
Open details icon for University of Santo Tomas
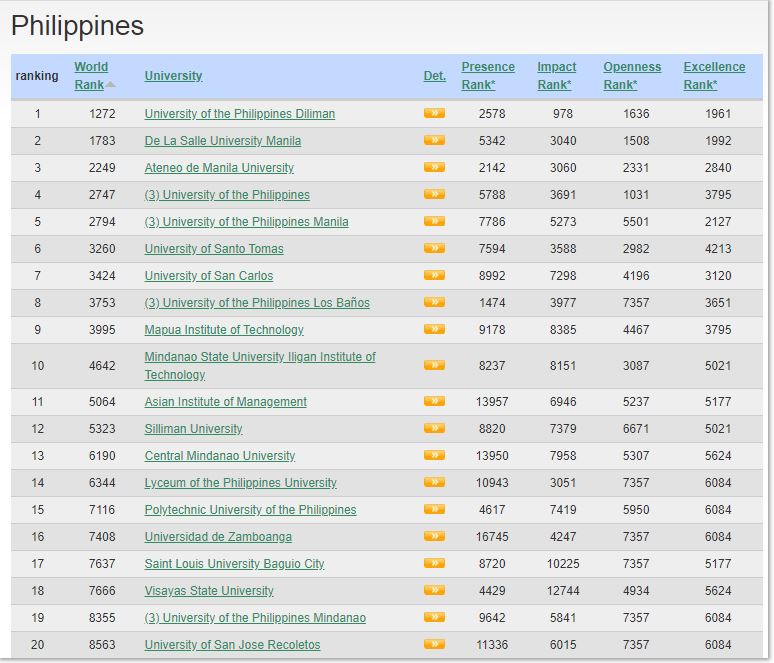coord(434,248)
